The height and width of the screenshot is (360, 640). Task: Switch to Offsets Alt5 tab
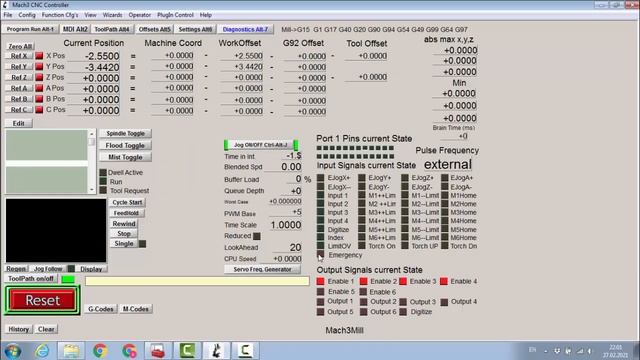[154, 29]
